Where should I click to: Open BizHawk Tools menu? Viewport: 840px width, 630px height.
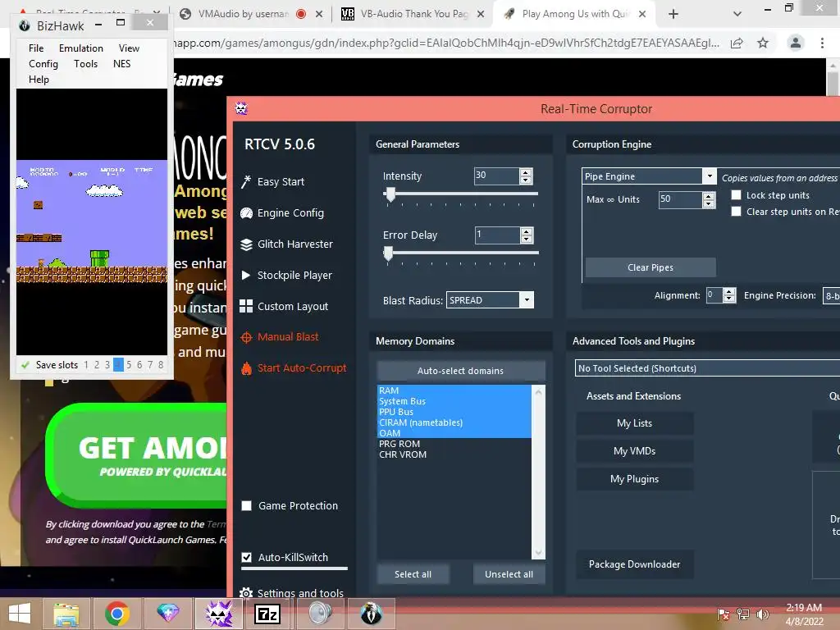tap(85, 64)
